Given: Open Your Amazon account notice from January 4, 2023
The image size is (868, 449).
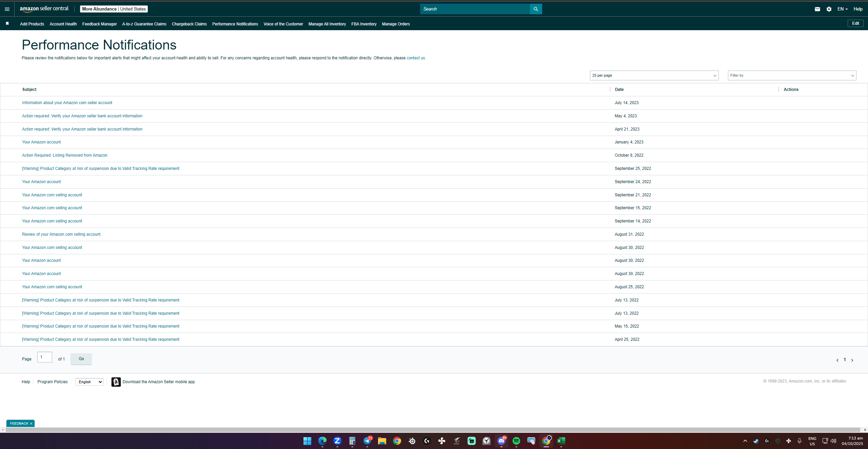Looking at the screenshot, I should pyautogui.click(x=41, y=142).
